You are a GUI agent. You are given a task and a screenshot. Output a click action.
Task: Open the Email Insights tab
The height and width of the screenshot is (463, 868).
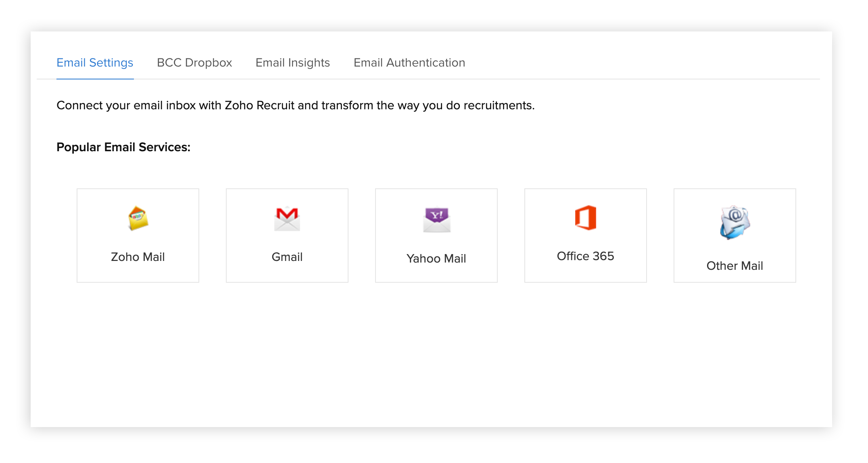coord(292,63)
